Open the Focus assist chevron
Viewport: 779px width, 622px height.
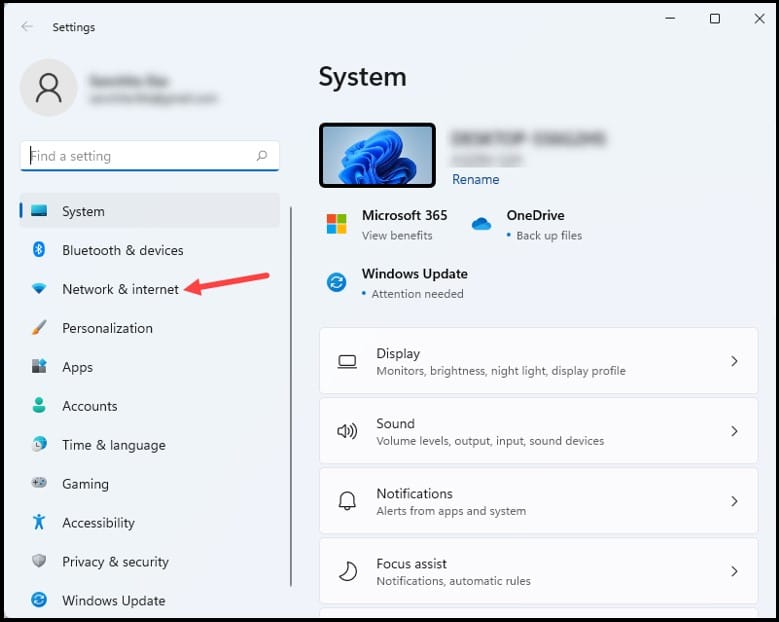734,571
